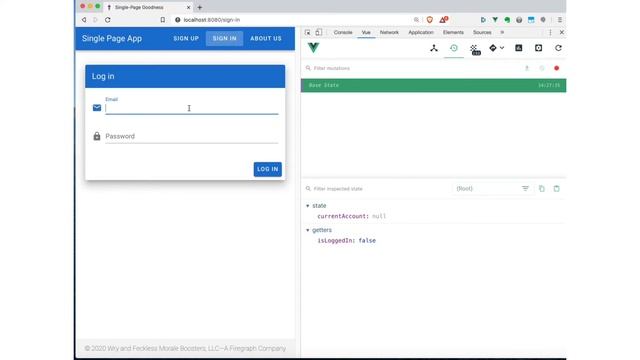
Task: Reload the page with browser refresh
Action: coord(107,20)
